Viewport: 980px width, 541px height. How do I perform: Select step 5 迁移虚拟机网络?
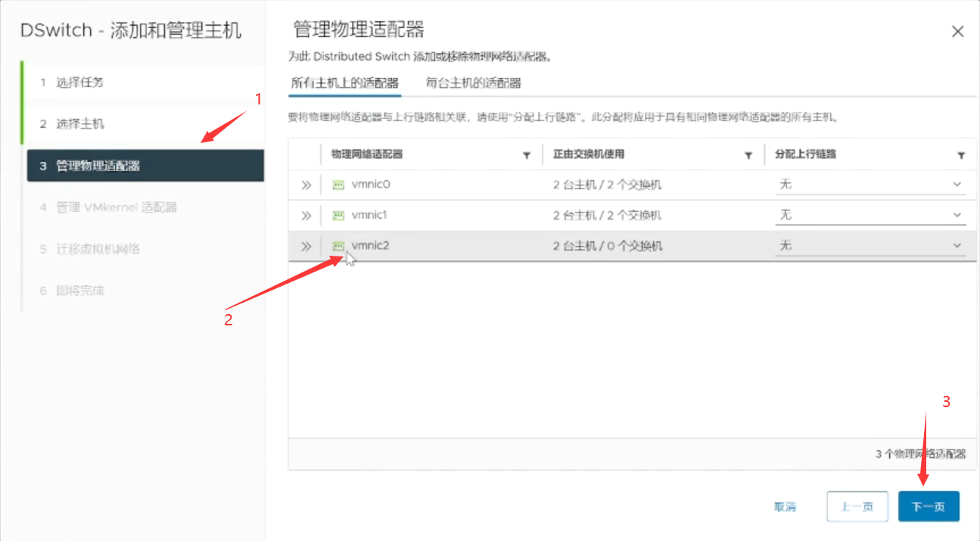click(x=144, y=249)
